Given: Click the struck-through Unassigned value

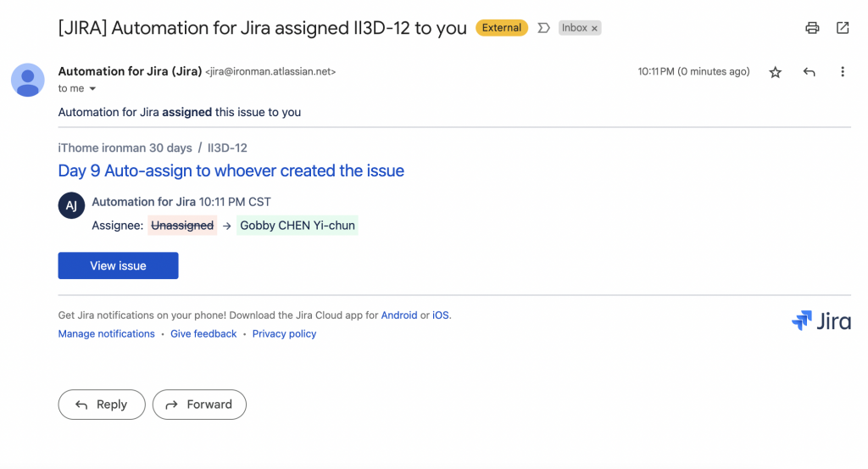Looking at the screenshot, I should tap(182, 226).
